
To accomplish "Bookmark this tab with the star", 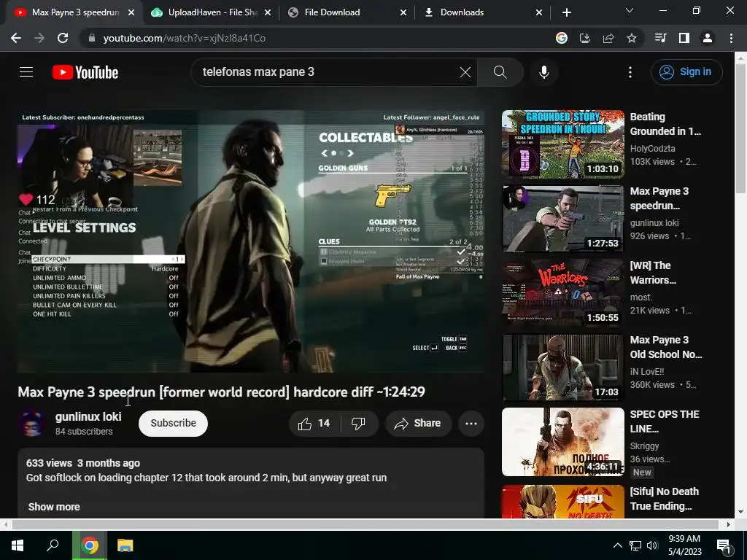I will (x=632, y=38).
